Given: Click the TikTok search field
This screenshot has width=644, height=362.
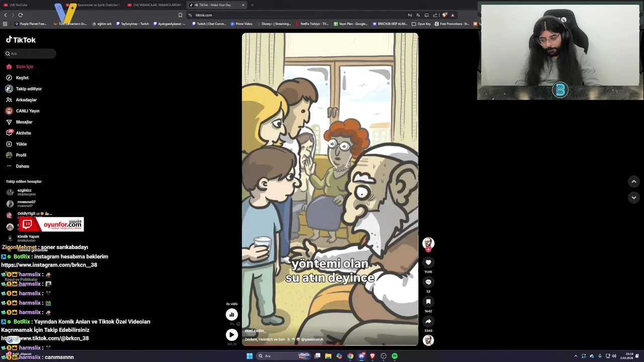Looking at the screenshot, I should pyautogui.click(x=30, y=53).
